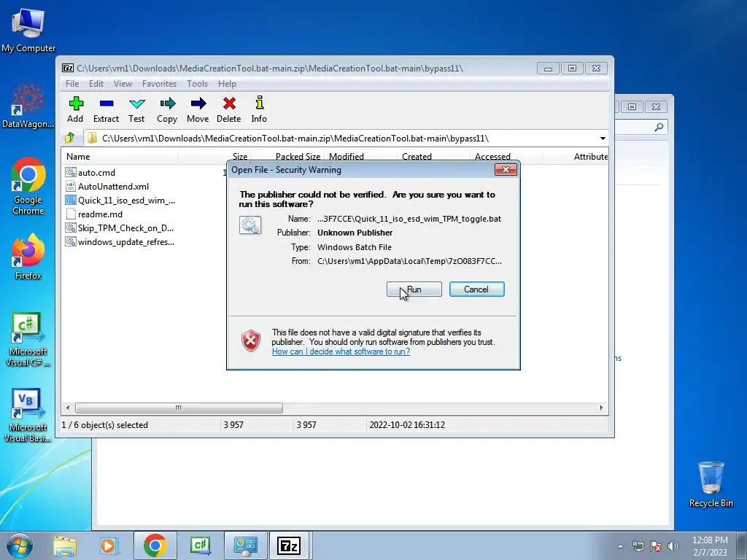Open Firefox desktop shortcut
The height and width of the screenshot is (560, 747).
(x=28, y=257)
